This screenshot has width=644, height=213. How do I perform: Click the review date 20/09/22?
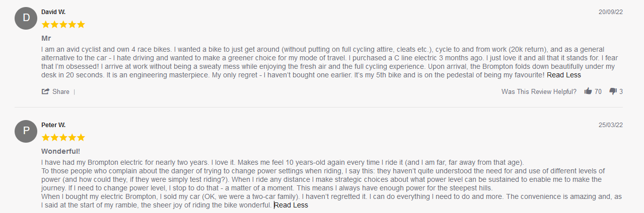coord(610,12)
